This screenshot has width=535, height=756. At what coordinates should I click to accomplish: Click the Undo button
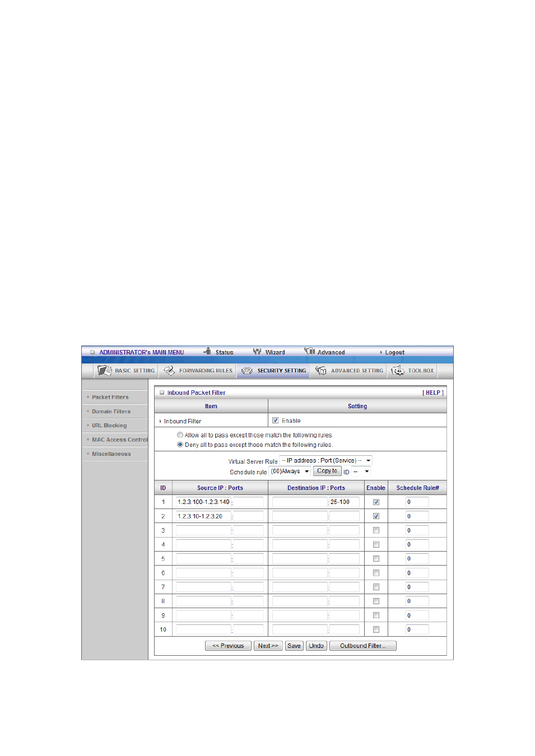[317, 646]
